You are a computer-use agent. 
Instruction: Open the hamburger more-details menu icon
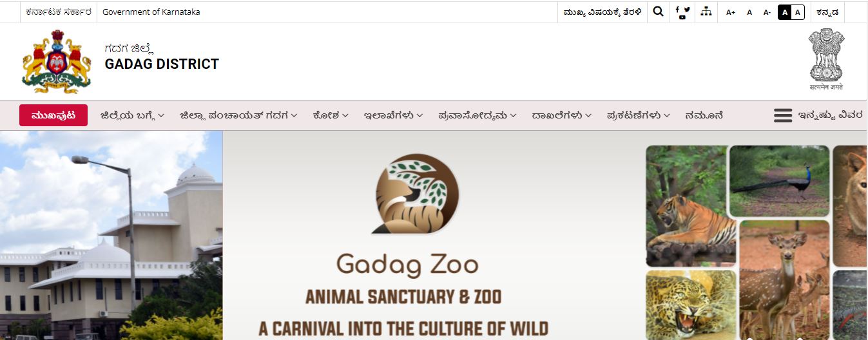pos(783,115)
